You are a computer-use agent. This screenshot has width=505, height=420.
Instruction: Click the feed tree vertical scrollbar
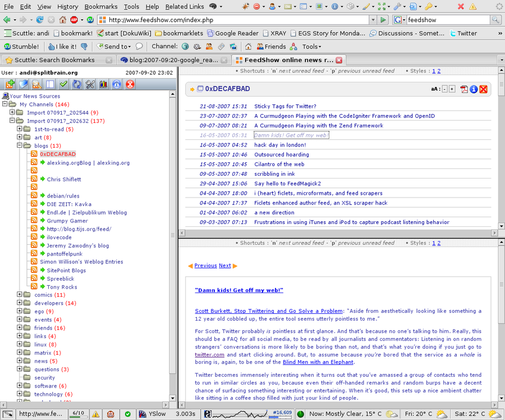(x=173, y=235)
